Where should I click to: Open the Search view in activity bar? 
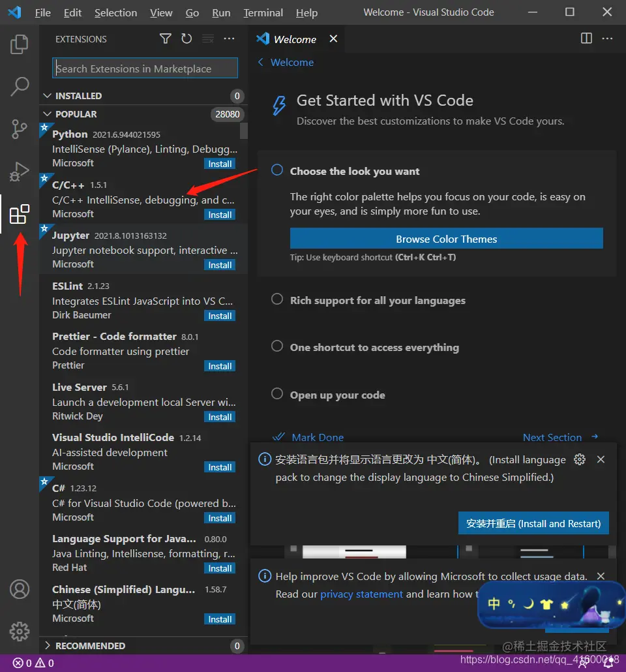tap(20, 87)
